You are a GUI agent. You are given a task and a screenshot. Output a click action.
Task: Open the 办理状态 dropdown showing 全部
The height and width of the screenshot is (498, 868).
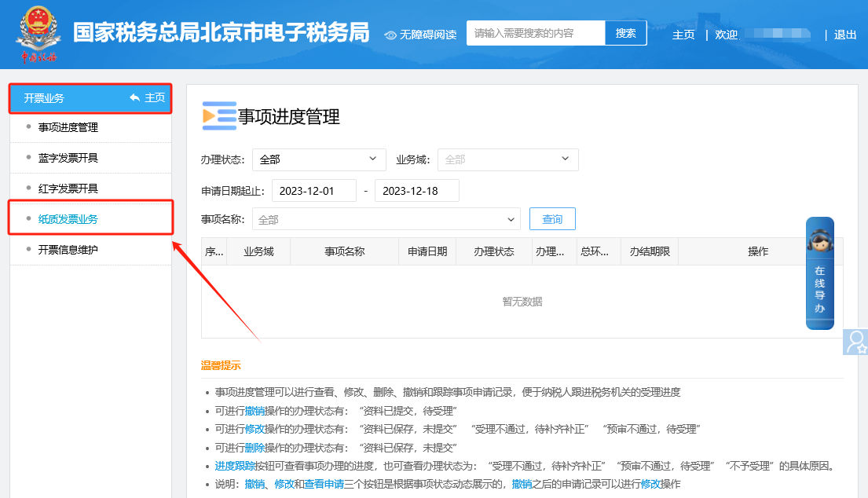(x=319, y=159)
